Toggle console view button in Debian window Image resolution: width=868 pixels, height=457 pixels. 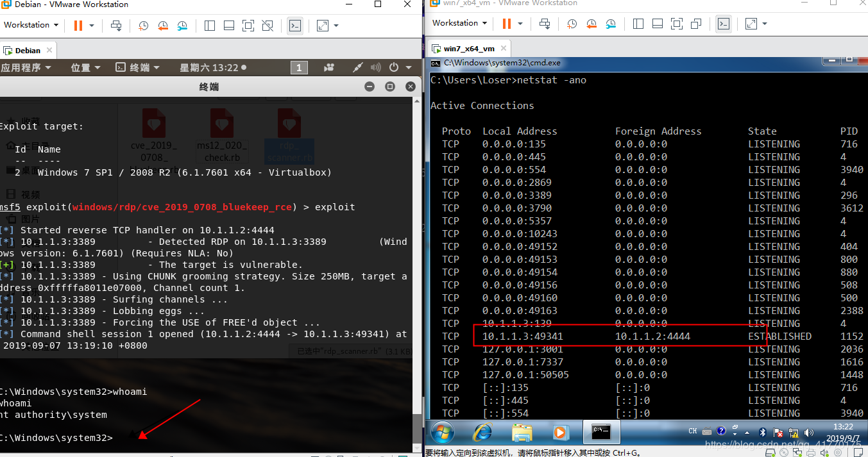tap(295, 26)
